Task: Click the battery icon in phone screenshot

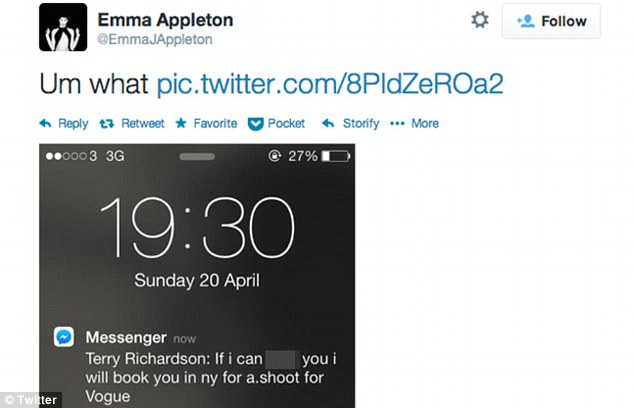Action: [336, 156]
